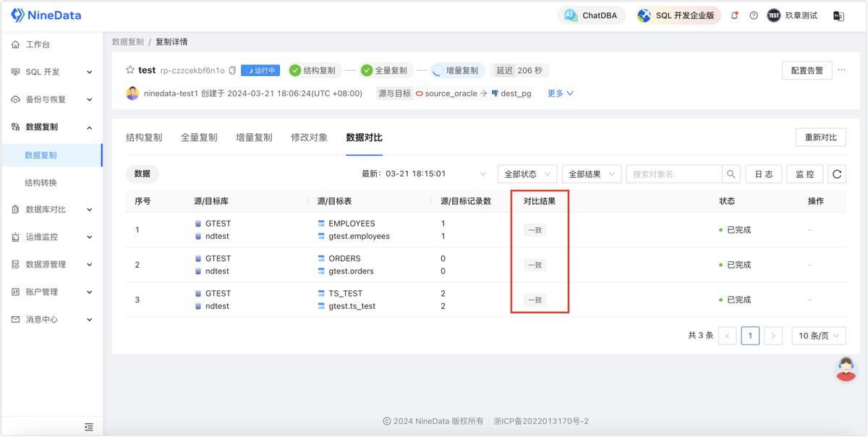The image size is (868, 437).
Task: Click EMPLOYEES source table name
Action: (x=352, y=224)
